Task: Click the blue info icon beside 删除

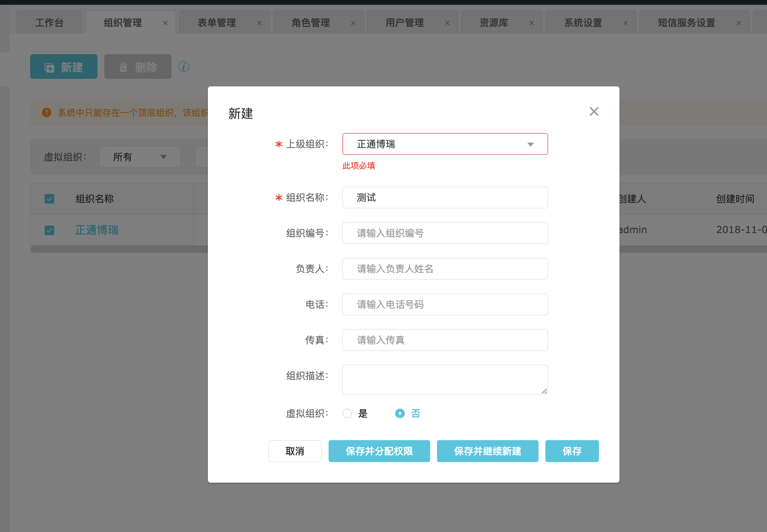Action: [x=184, y=66]
